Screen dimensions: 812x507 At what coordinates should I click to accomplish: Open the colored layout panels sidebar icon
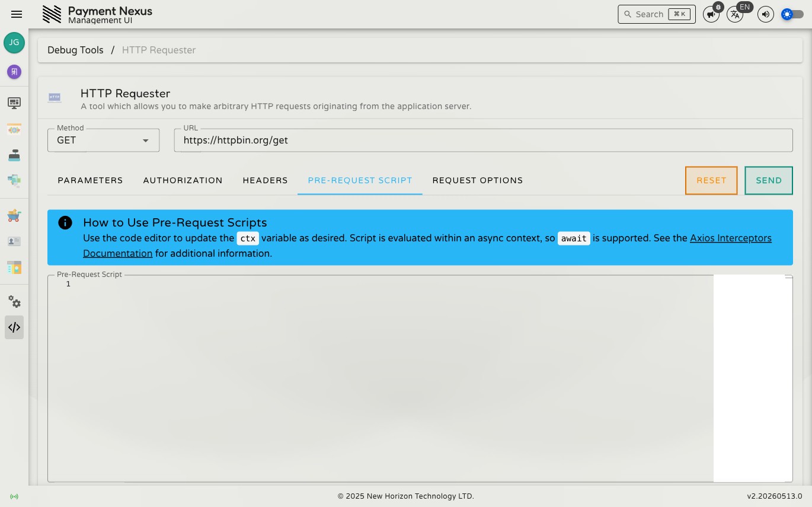pos(14,267)
